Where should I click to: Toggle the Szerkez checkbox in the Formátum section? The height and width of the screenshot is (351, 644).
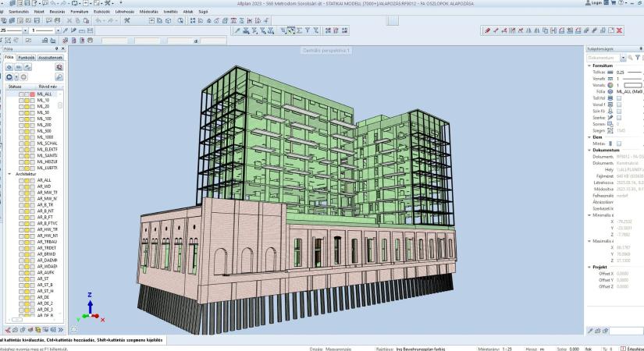619,118
